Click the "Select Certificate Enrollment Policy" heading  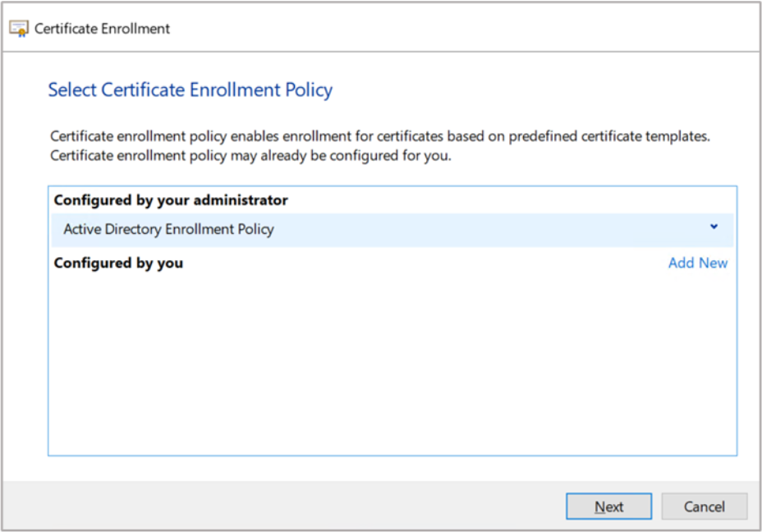pyautogui.click(x=190, y=90)
